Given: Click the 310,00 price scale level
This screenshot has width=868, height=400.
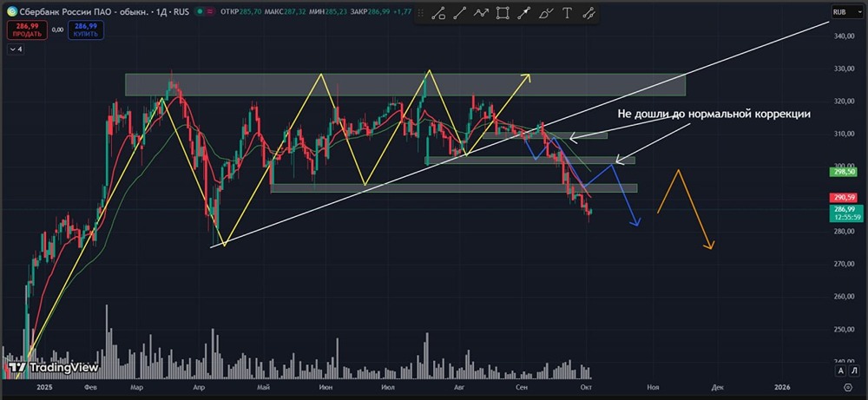Looking at the screenshot, I should point(845,134).
